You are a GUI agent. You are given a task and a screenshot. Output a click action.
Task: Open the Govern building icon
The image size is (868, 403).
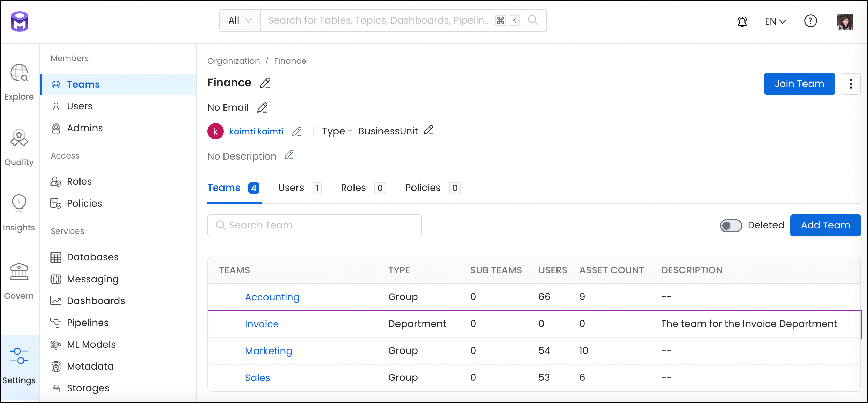[19, 272]
